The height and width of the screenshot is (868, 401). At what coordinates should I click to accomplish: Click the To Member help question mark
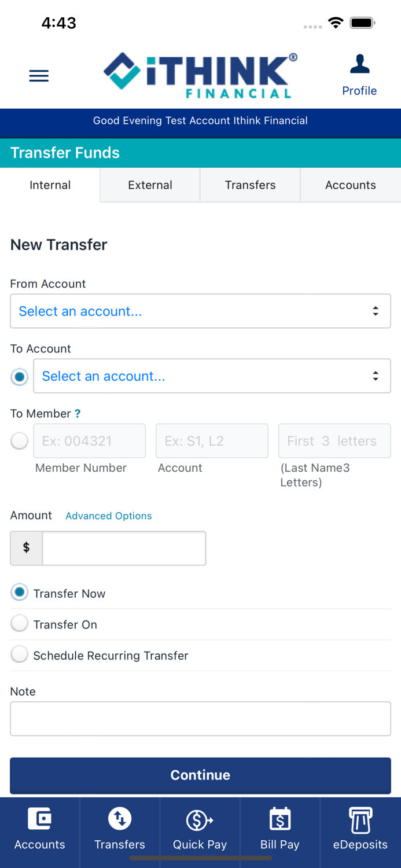77,413
